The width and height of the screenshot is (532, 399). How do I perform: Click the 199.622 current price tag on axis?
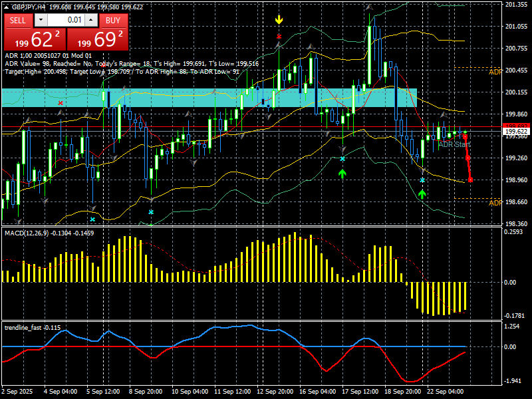(x=517, y=131)
